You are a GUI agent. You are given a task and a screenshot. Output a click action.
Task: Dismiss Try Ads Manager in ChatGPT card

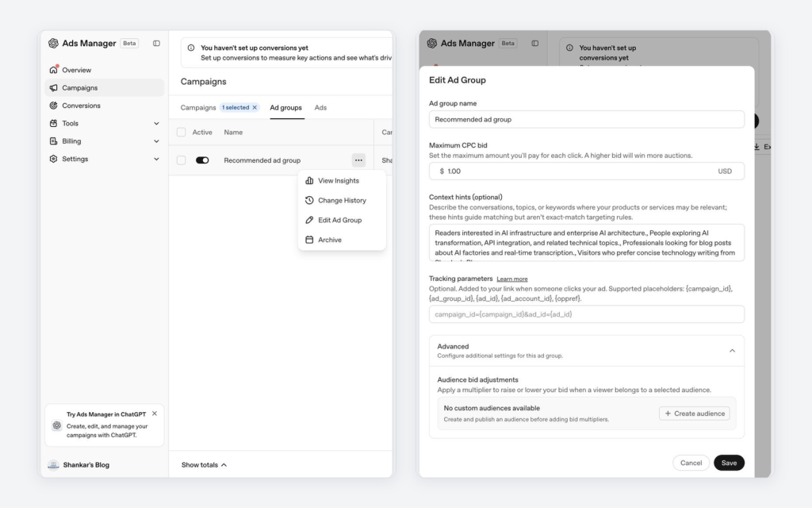[155, 414]
